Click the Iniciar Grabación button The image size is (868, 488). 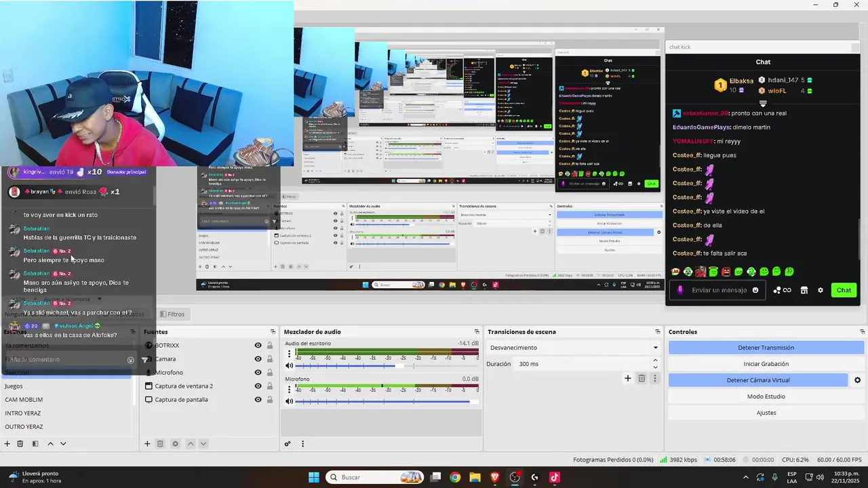766,364
